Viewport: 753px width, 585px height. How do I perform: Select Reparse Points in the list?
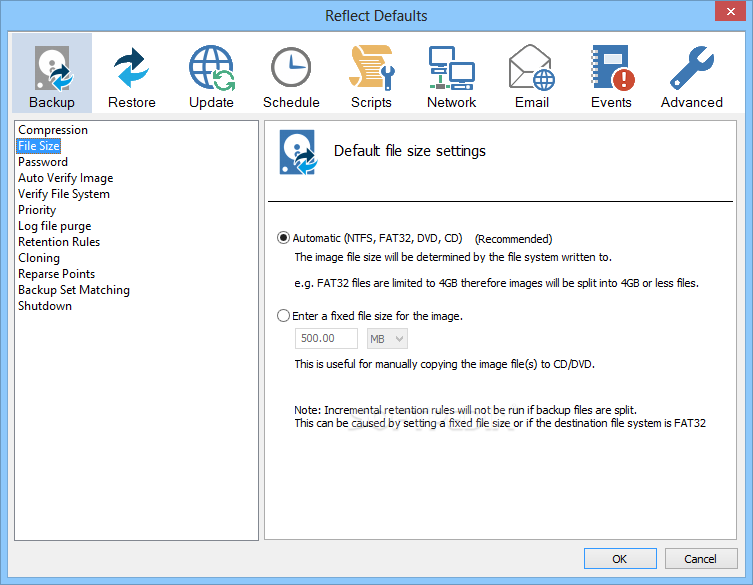tap(57, 274)
